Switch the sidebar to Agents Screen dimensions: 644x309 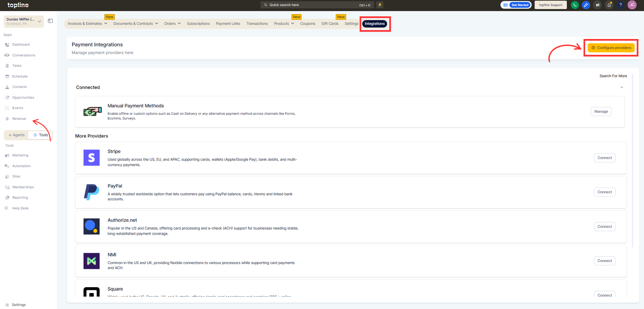pyautogui.click(x=16, y=135)
